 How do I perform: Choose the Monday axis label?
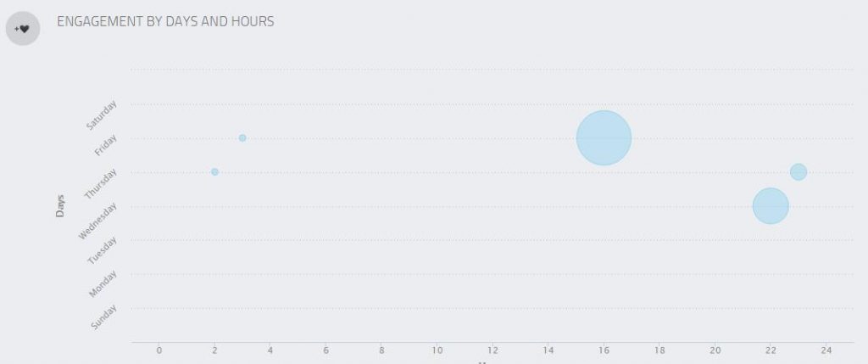point(103,283)
